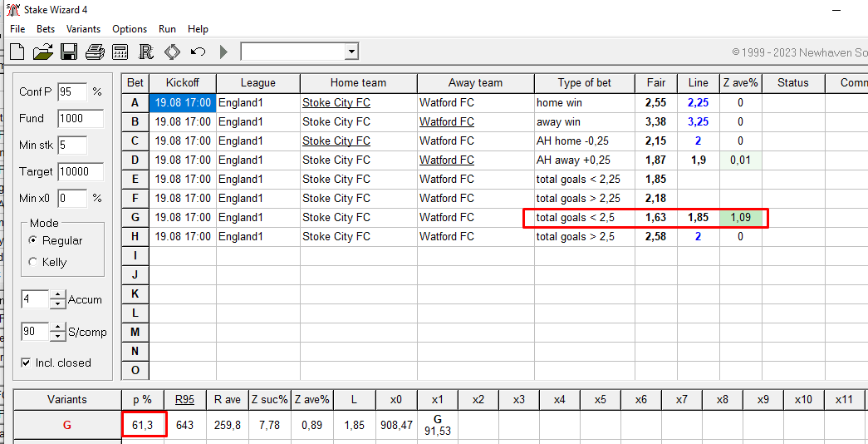Click the green 0,01 Z ave% cell
868x444 pixels.
point(741,160)
